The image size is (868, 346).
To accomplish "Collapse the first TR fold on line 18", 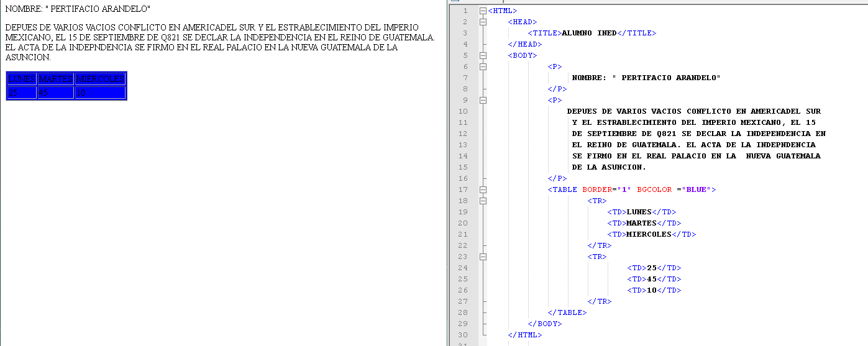I will tap(483, 201).
